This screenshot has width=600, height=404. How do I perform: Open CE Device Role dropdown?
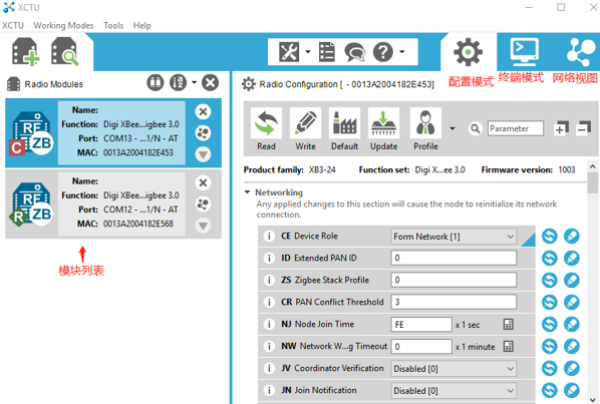pyautogui.click(x=453, y=236)
